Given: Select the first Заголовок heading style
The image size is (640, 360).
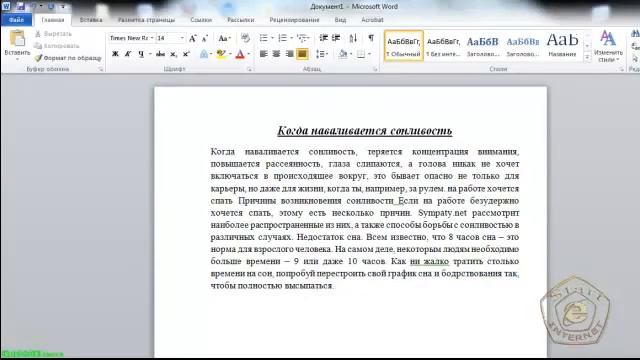Looking at the screenshot, I should (483, 46).
